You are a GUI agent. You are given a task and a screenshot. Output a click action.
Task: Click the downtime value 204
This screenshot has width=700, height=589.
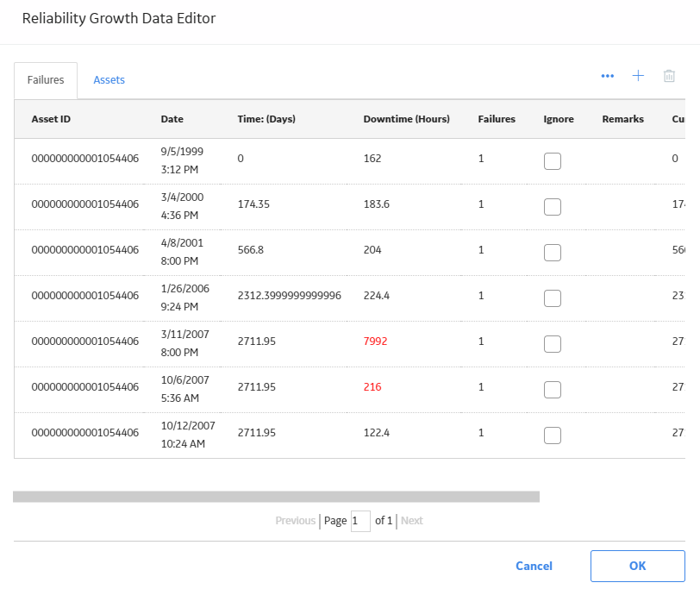[372, 249]
